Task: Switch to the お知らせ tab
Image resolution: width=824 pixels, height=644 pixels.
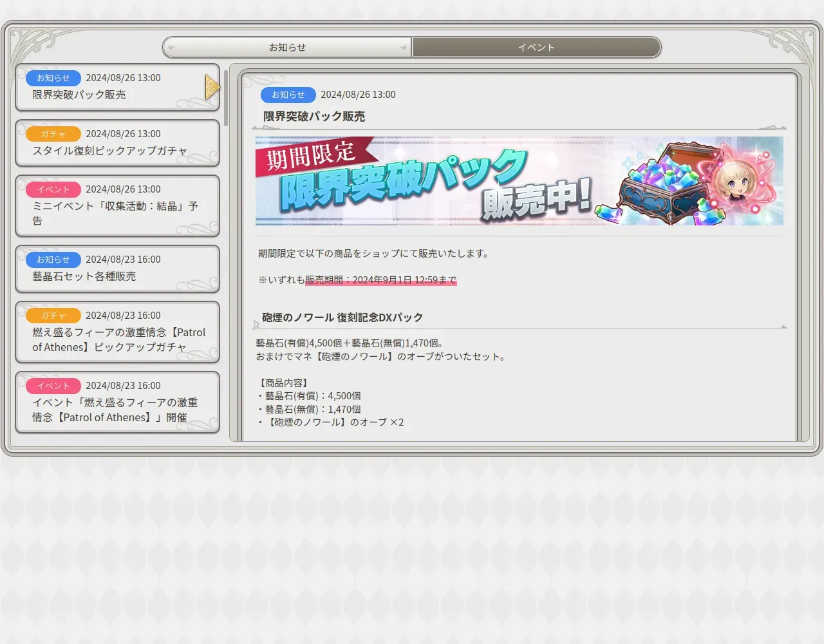Action: click(287, 47)
